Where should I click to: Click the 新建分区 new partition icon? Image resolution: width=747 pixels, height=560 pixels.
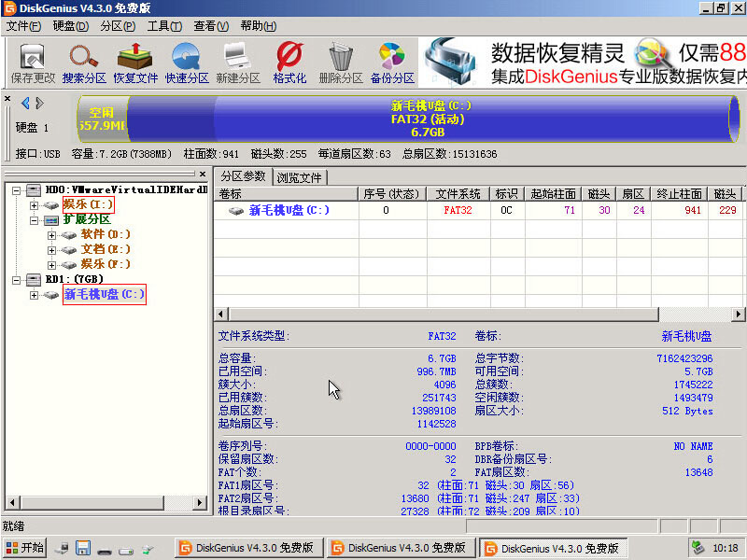pos(238,63)
